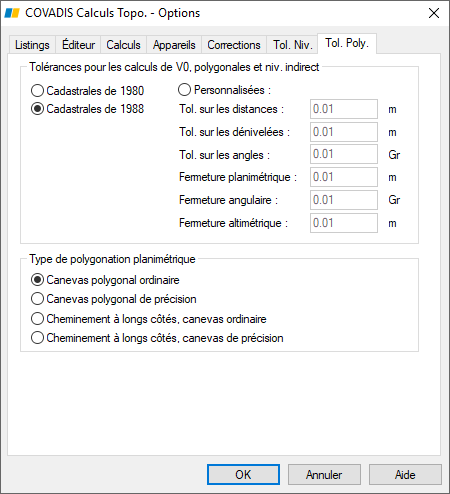Image resolution: width=450 pixels, height=494 pixels.
Task: Open the Corrections tab
Action: tap(234, 45)
